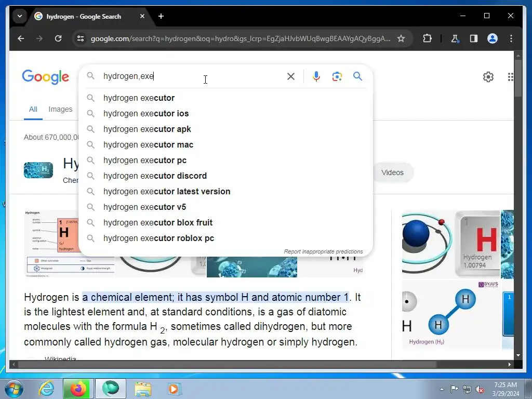532x399 pixels.
Task: Click the highlighted chemical element text
Action: tap(216, 297)
